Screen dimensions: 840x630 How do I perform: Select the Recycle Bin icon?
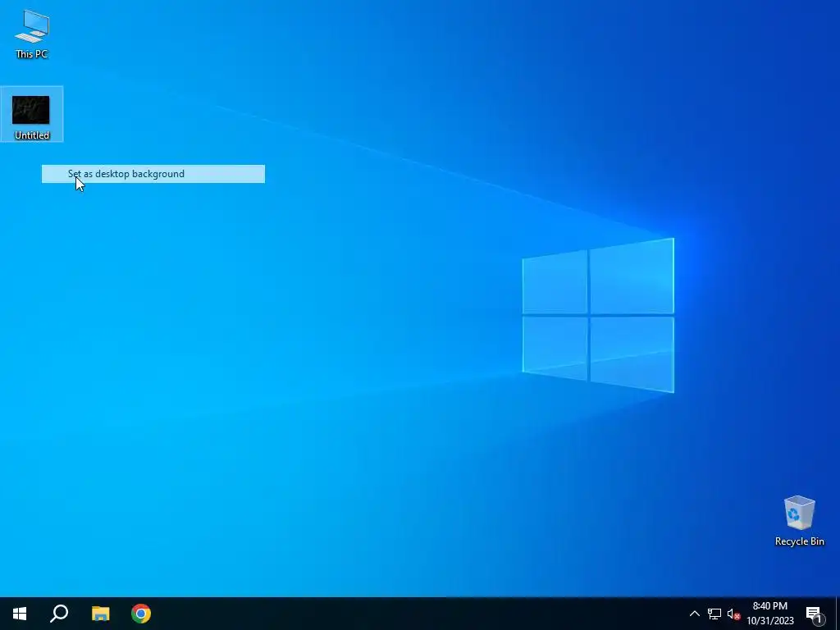click(x=799, y=521)
